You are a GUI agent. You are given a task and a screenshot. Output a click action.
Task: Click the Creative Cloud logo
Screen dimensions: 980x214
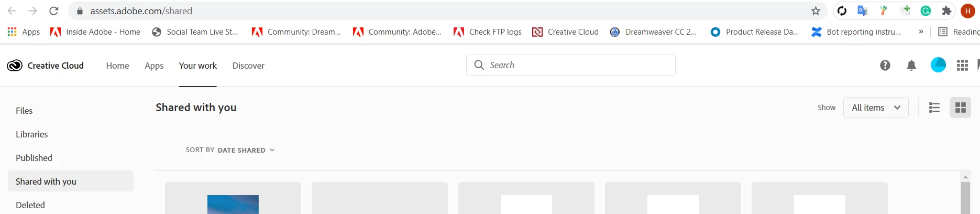pyautogui.click(x=46, y=66)
